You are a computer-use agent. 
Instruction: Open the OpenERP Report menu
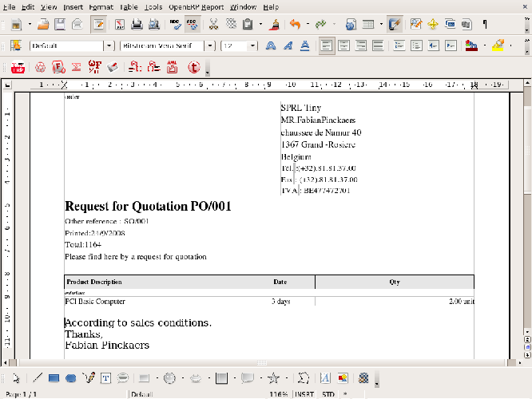[196, 6]
